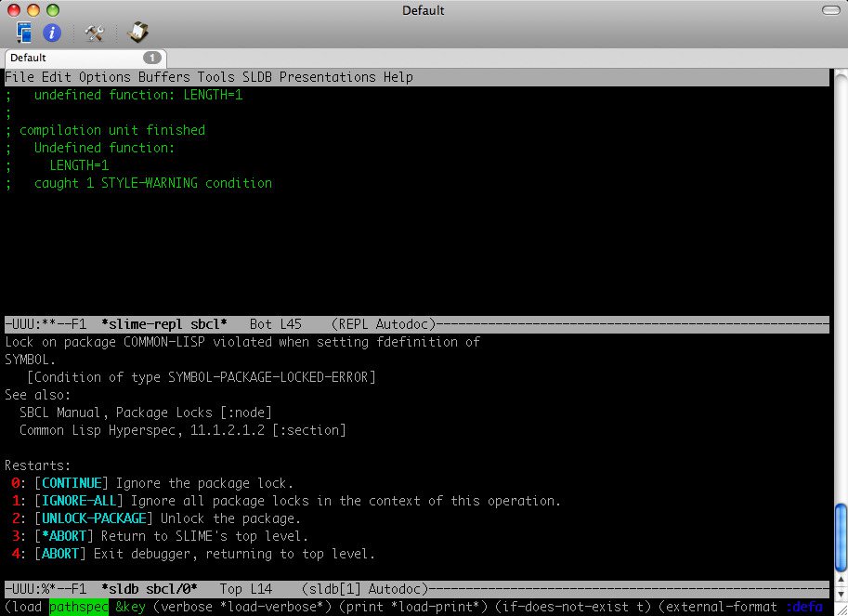The image size is (848, 616).
Task: Open the Options menu
Action: click(x=105, y=77)
